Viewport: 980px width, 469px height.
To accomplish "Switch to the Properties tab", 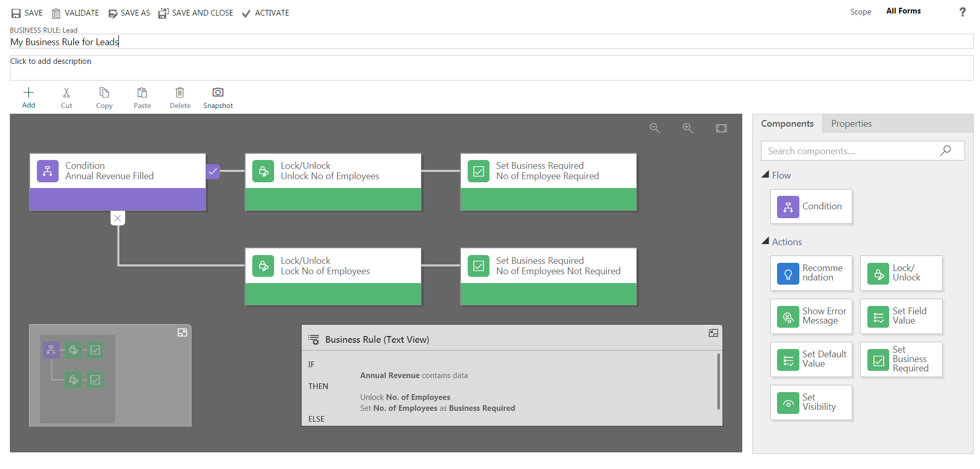I will pos(851,124).
